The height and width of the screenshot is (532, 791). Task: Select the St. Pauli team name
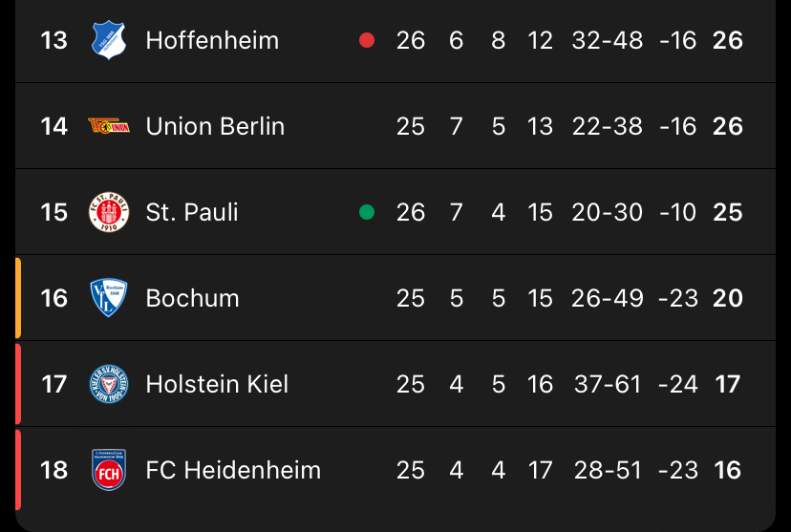tap(192, 212)
